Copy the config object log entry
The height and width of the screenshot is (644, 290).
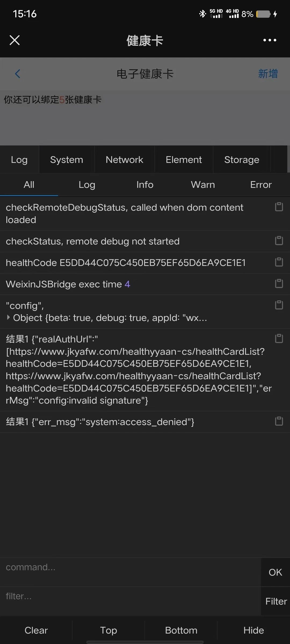tap(279, 305)
